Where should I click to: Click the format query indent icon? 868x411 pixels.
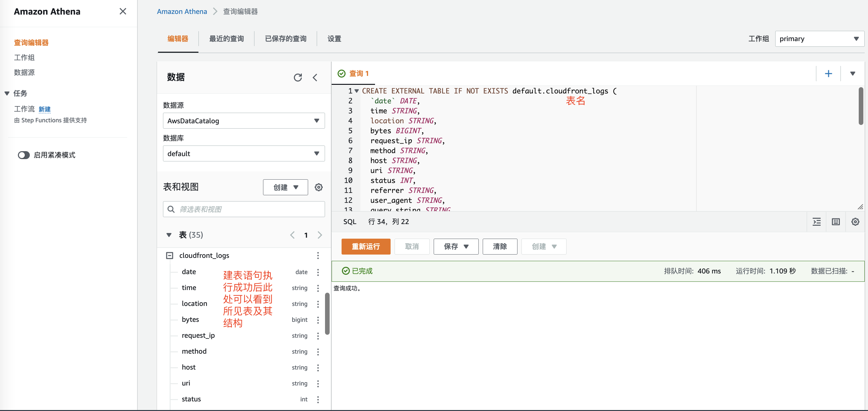816,222
